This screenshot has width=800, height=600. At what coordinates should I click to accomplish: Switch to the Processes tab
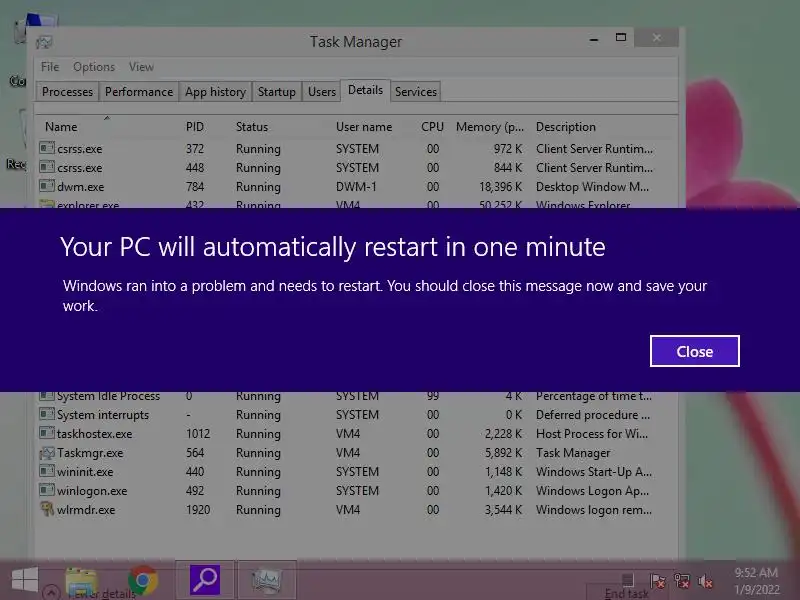pyautogui.click(x=67, y=92)
